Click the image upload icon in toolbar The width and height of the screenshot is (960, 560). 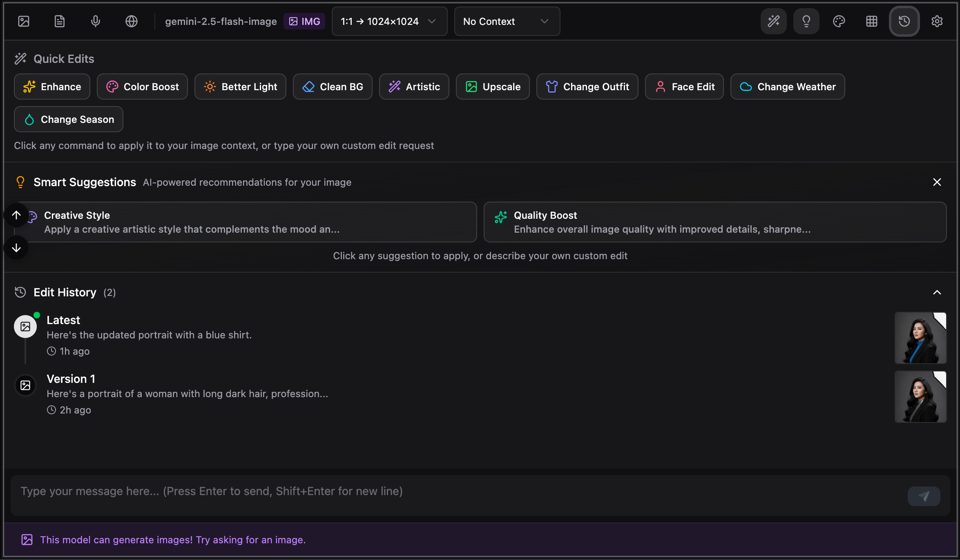(x=24, y=21)
